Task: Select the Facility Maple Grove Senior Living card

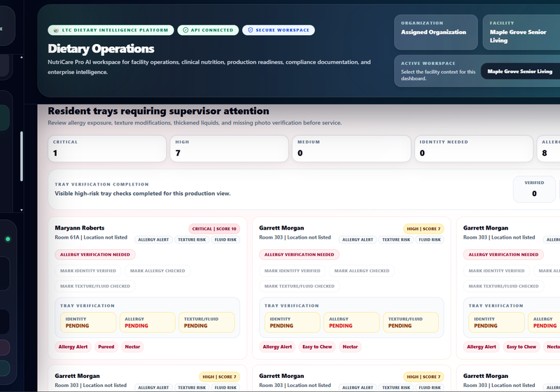Action: pyautogui.click(x=521, y=32)
